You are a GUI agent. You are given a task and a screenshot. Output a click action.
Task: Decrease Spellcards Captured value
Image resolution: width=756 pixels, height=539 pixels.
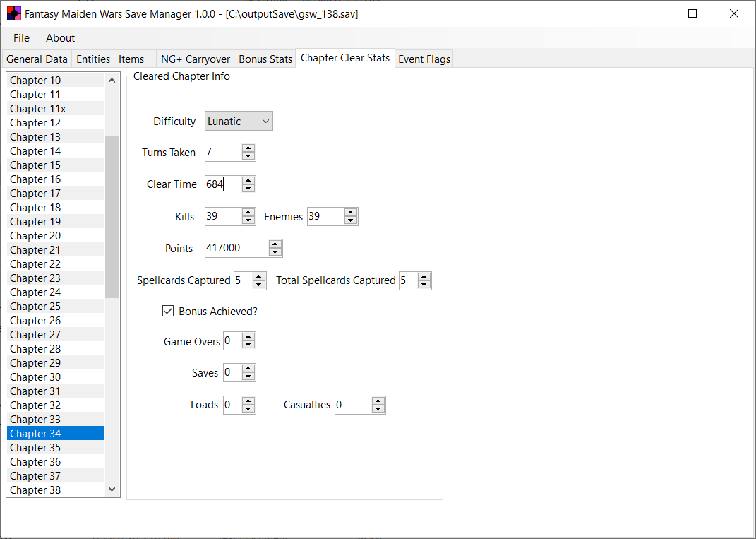pyautogui.click(x=259, y=284)
